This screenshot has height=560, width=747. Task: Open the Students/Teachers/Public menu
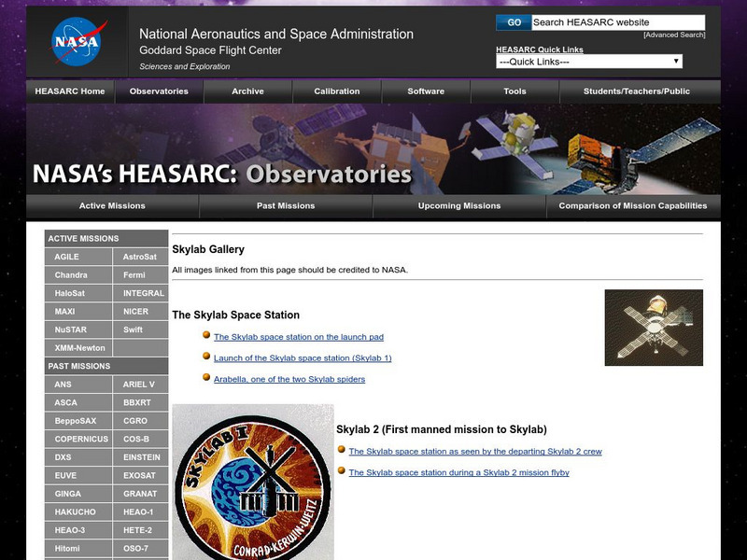pyautogui.click(x=637, y=91)
